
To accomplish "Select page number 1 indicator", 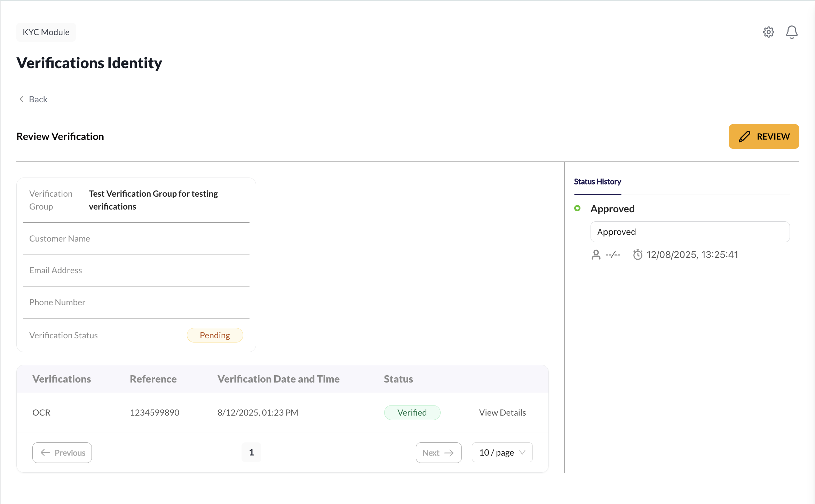I will 251,452.
